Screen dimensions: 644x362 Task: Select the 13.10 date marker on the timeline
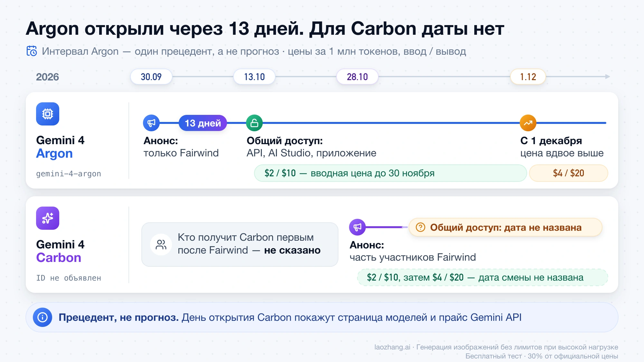(x=254, y=77)
